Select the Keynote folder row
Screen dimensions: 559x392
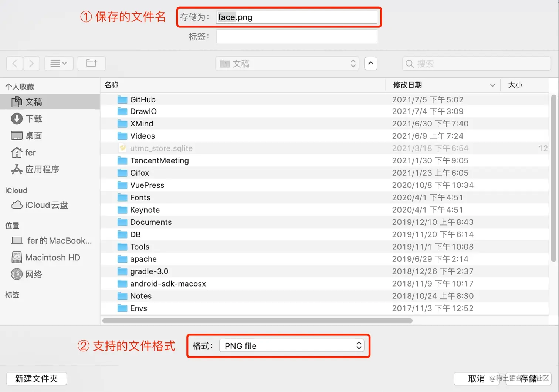325,210
